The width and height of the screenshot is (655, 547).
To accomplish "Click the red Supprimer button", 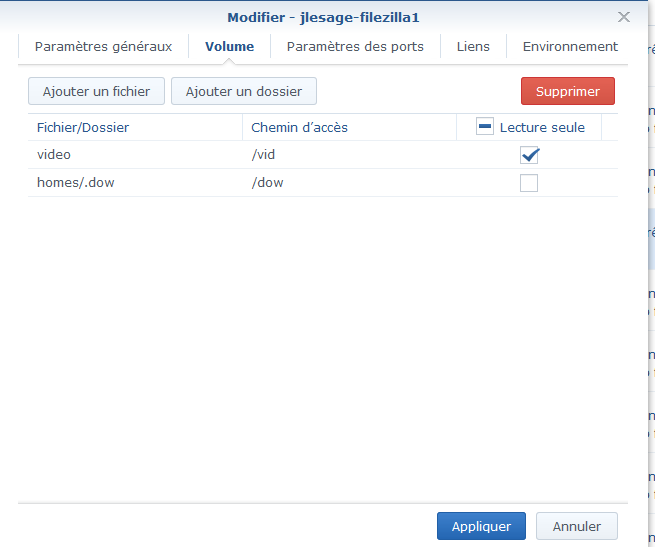I will click(x=568, y=91).
